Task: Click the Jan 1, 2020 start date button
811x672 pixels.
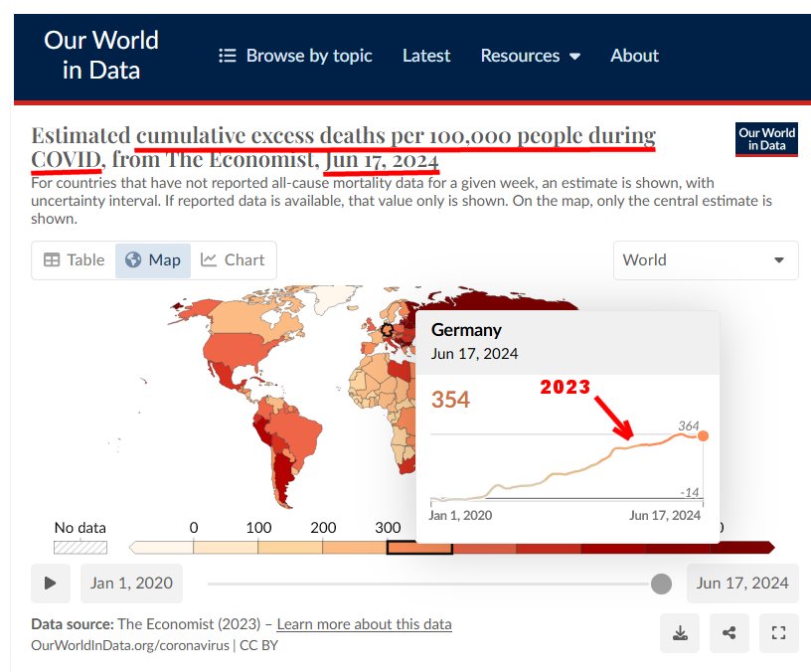Action: coord(131,584)
